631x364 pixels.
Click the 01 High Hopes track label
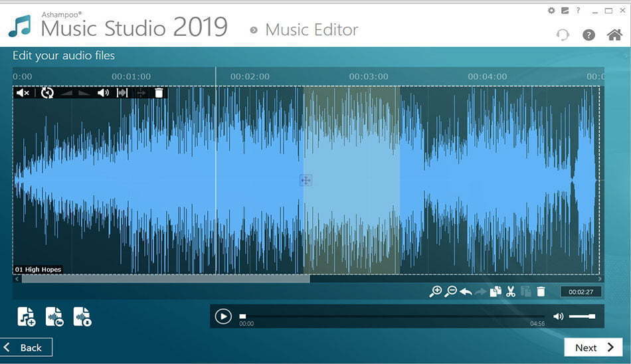coord(39,270)
